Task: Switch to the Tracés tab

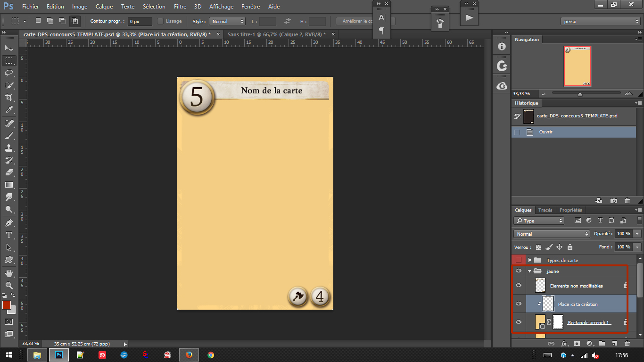Action: (545, 210)
